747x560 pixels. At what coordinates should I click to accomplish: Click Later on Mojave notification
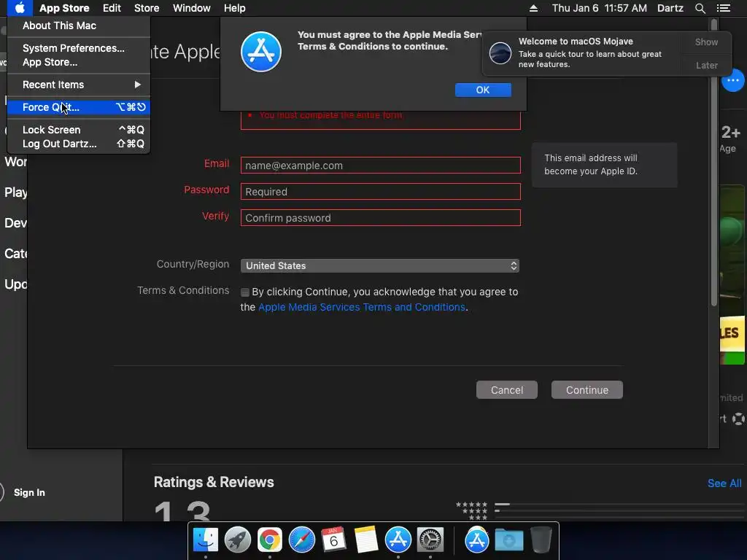[x=706, y=65]
